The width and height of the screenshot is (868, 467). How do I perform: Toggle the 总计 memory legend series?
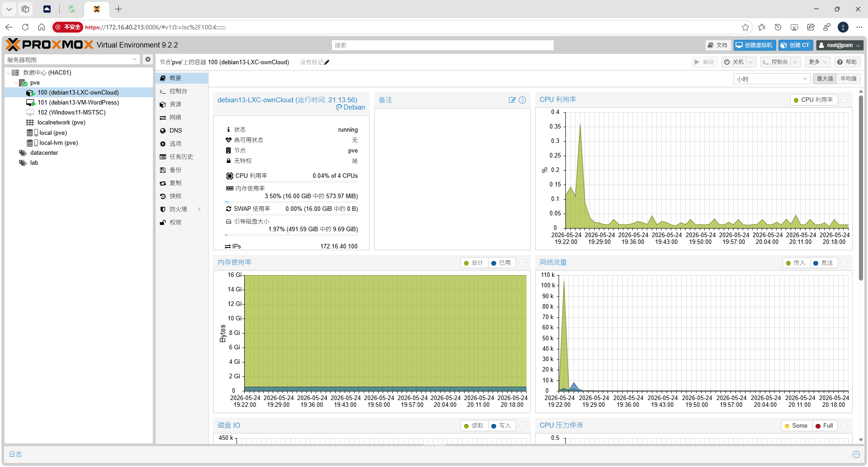[x=474, y=263]
